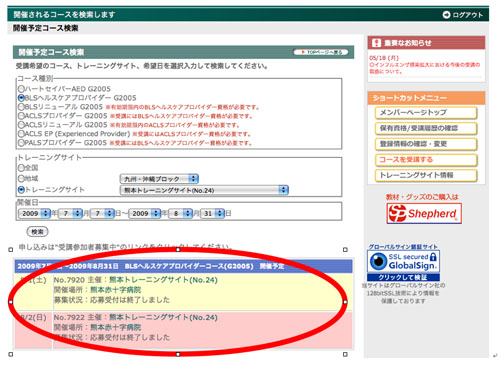Open start month 7 dropdown

tap(70, 213)
